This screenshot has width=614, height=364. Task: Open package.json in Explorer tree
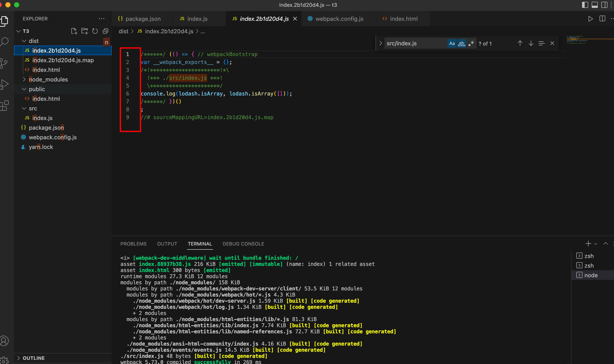(63, 127)
